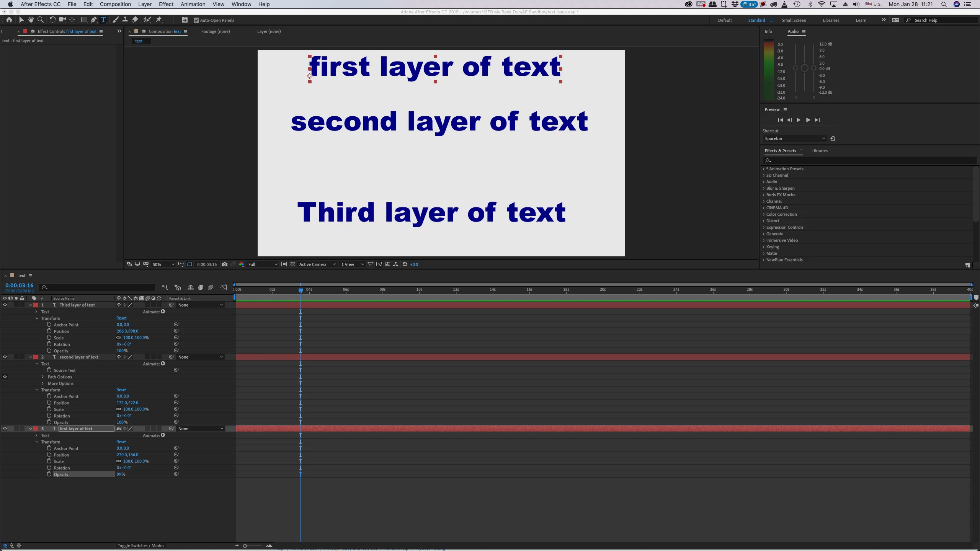Activate the Puppet Pin tool
This screenshot has width=980, height=551.
point(159,20)
